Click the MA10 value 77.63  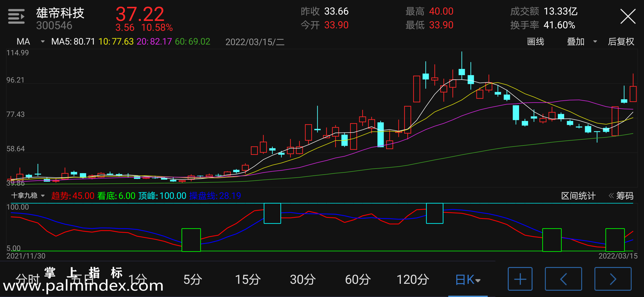(x=116, y=42)
